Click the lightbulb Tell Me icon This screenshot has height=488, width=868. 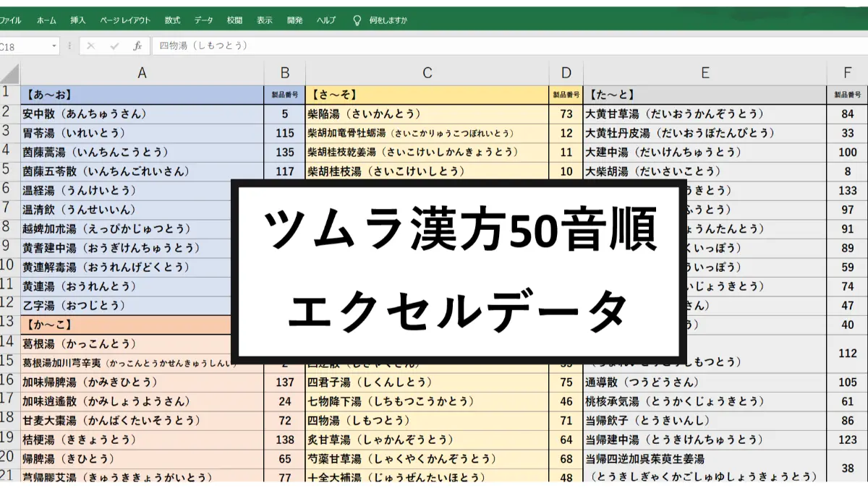(357, 21)
